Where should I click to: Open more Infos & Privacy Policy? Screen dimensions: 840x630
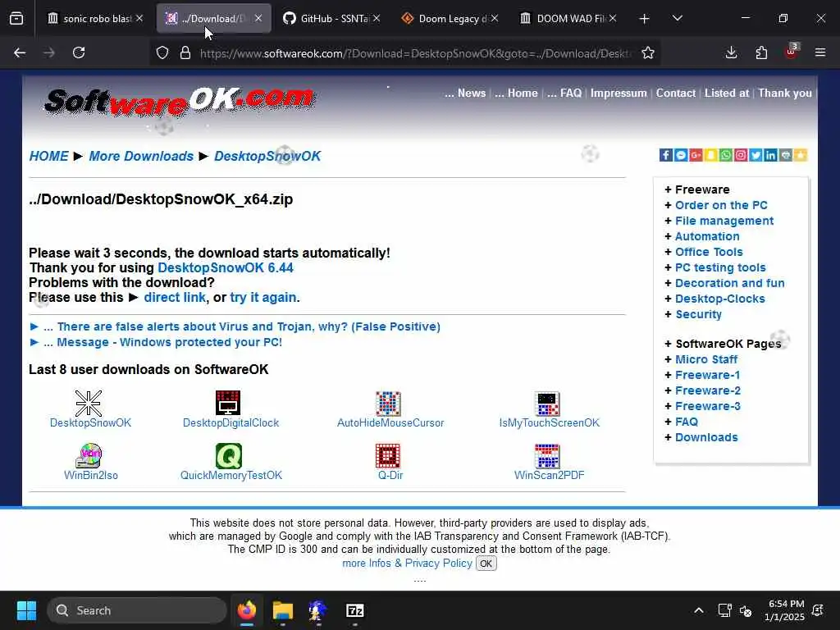coord(407,564)
